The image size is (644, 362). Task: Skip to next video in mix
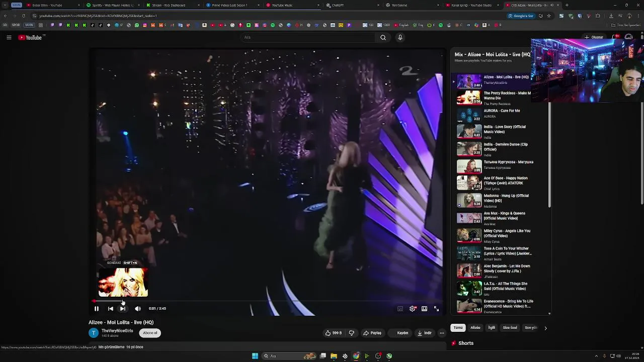pos(123,309)
